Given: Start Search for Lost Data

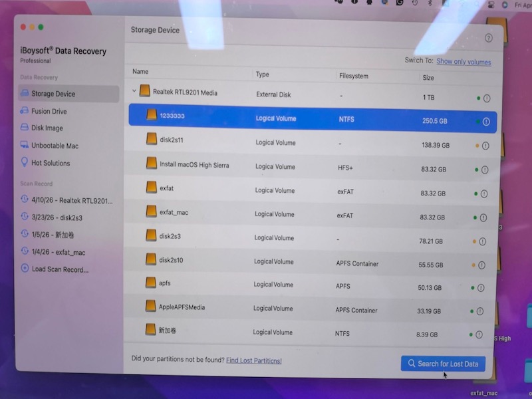Looking at the screenshot, I should pyautogui.click(x=443, y=364).
